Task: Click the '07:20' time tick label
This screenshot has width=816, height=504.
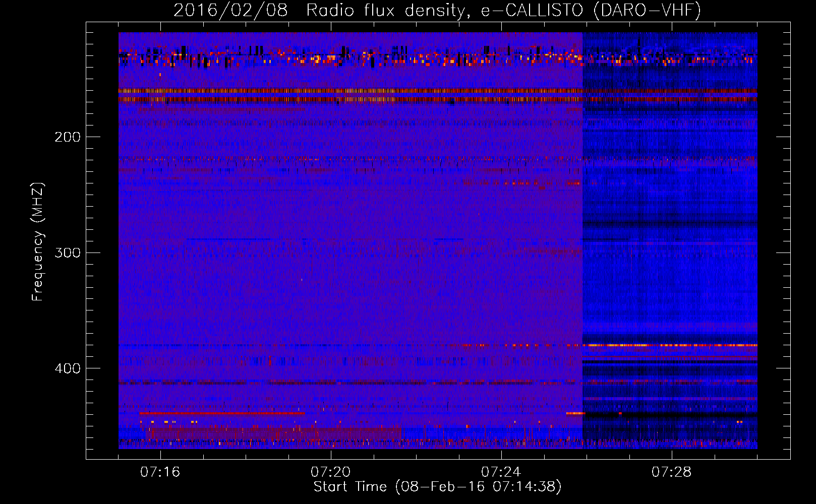Action: [x=330, y=472]
